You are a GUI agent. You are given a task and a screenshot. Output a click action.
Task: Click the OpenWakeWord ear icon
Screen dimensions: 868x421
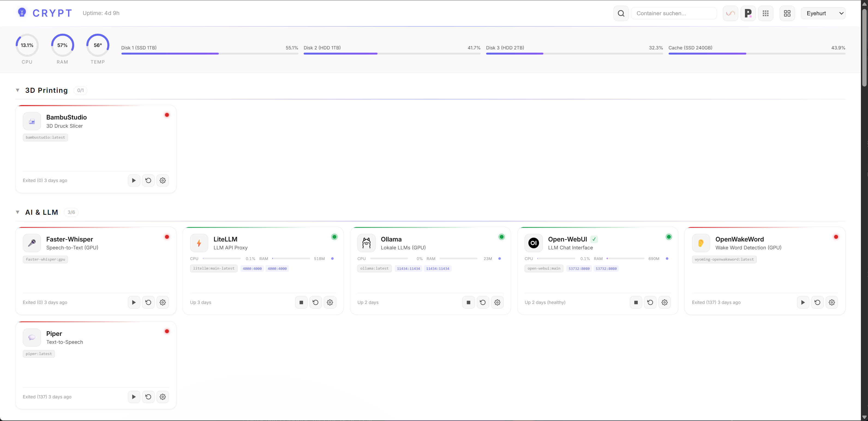click(701, 243)
